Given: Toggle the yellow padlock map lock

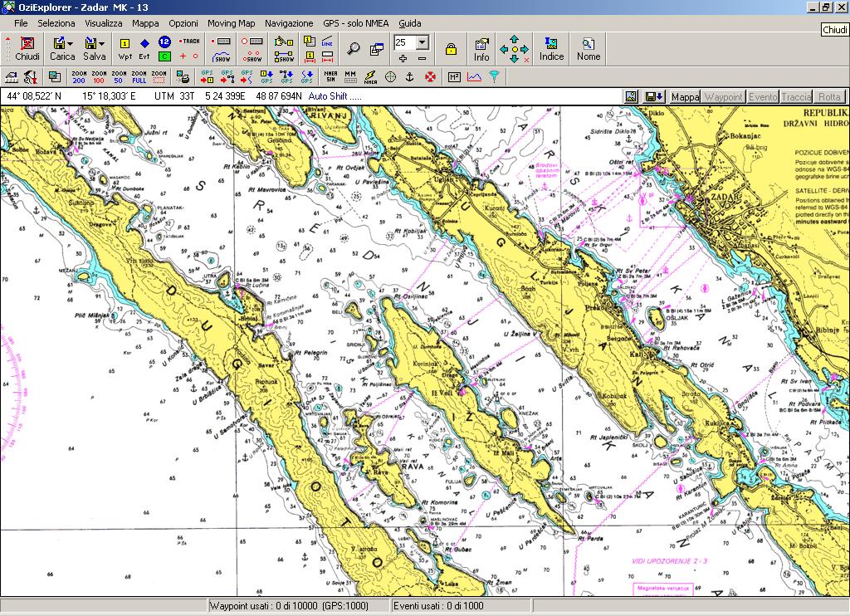Looking at the screenshot, I should point(451,49).
